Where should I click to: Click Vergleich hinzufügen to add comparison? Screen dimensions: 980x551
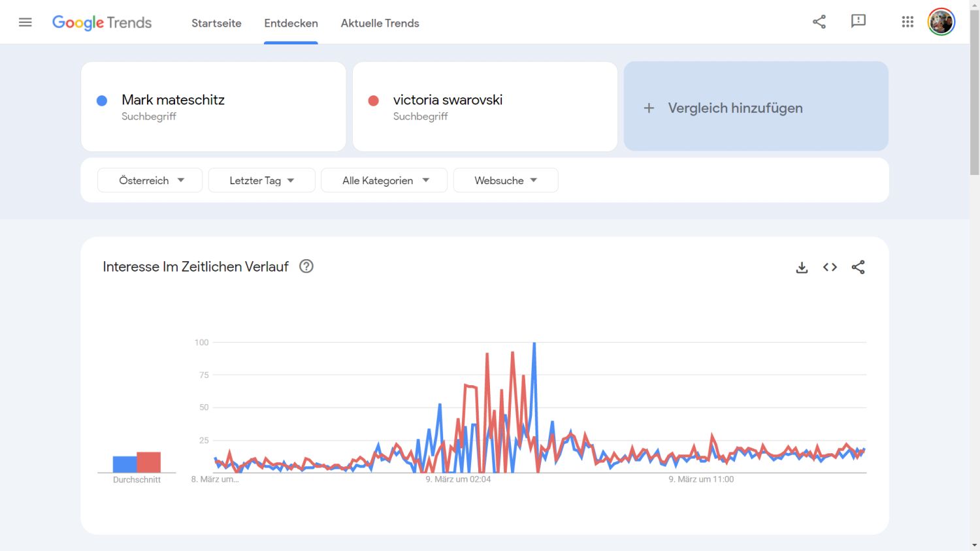click(x=756, y=108)
